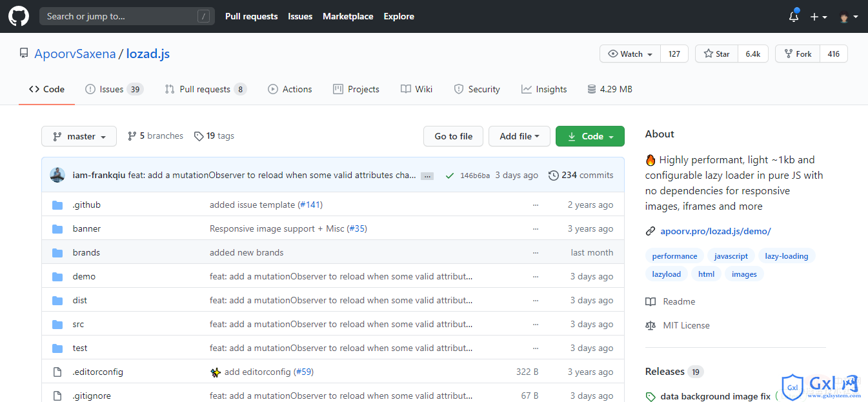Click the brands folder icon

click(x=57, y=253)
